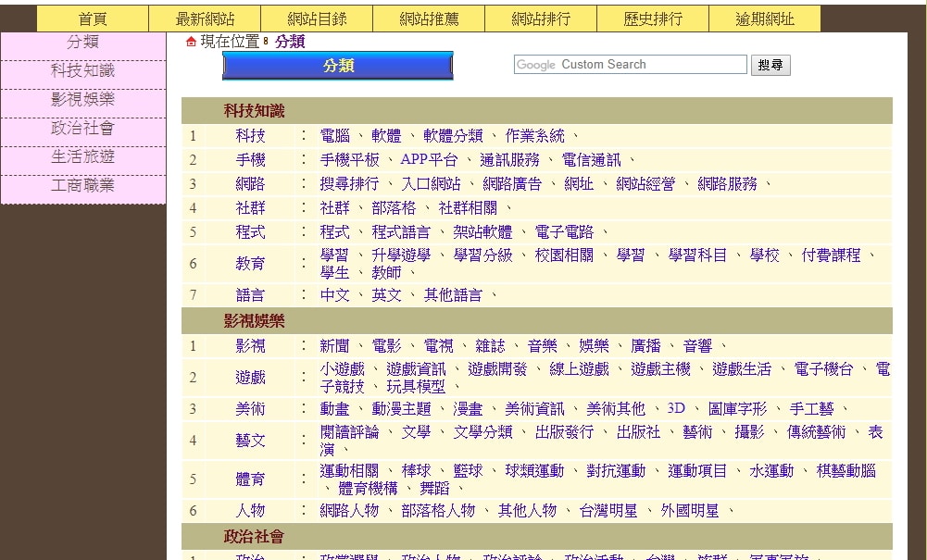
Task: Open the 升學遊學 link
Action: pos(401,255)
